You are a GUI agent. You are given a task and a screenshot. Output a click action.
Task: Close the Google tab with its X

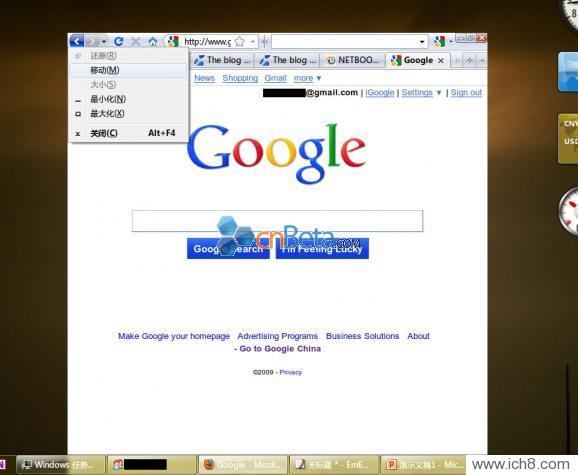(441, 60)
